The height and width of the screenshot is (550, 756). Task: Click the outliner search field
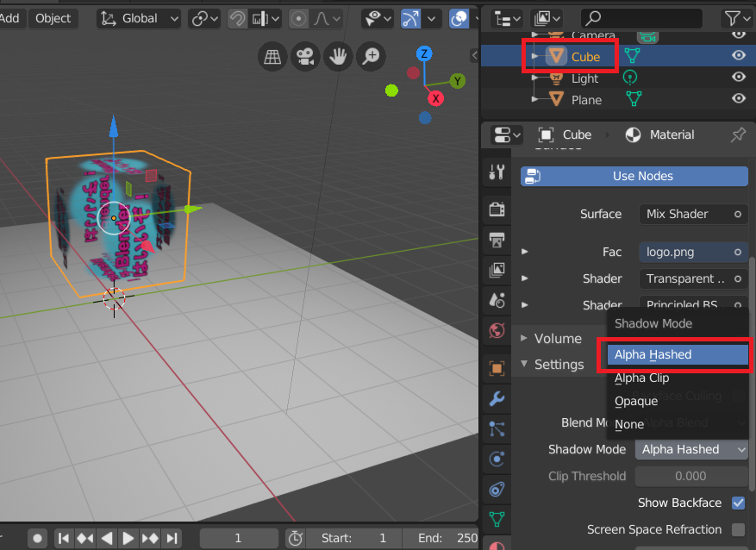click(x=641, y=19)
